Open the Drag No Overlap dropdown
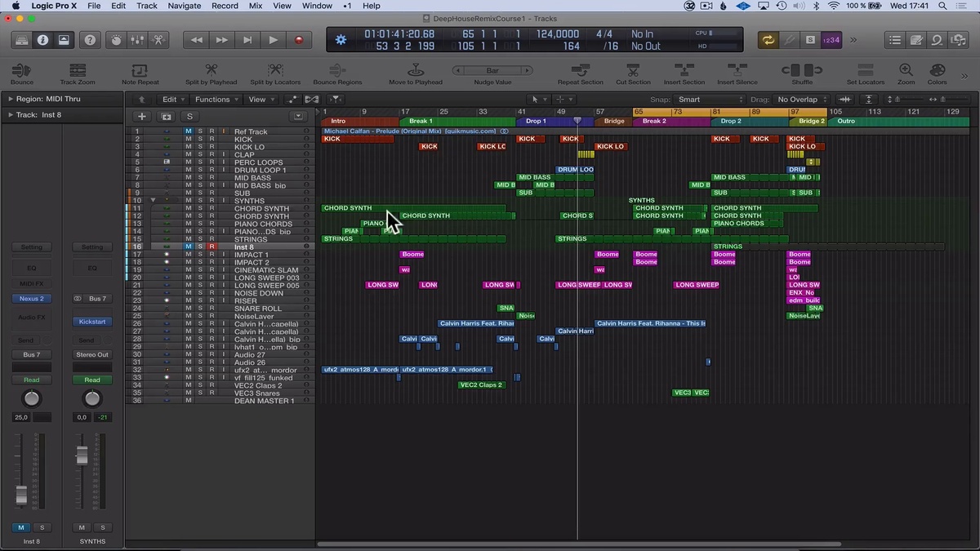This screenshot has width=980, height=551. 802,100
